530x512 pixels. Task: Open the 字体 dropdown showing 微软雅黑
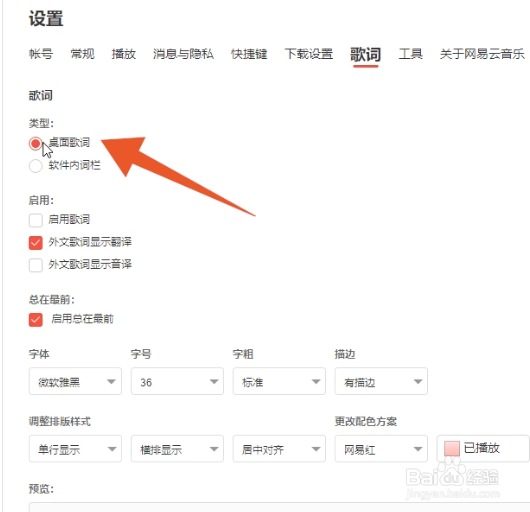(75, 381)
